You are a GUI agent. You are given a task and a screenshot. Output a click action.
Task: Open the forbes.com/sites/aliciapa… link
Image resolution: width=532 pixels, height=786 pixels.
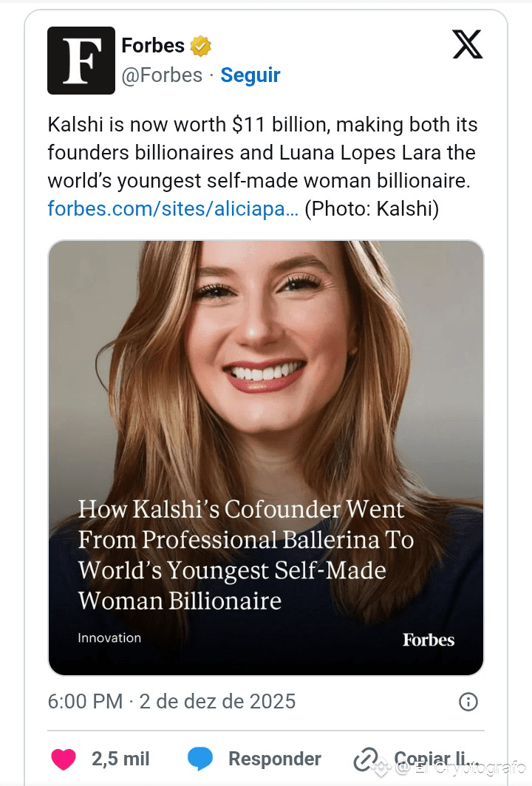(x=173, y=209)
